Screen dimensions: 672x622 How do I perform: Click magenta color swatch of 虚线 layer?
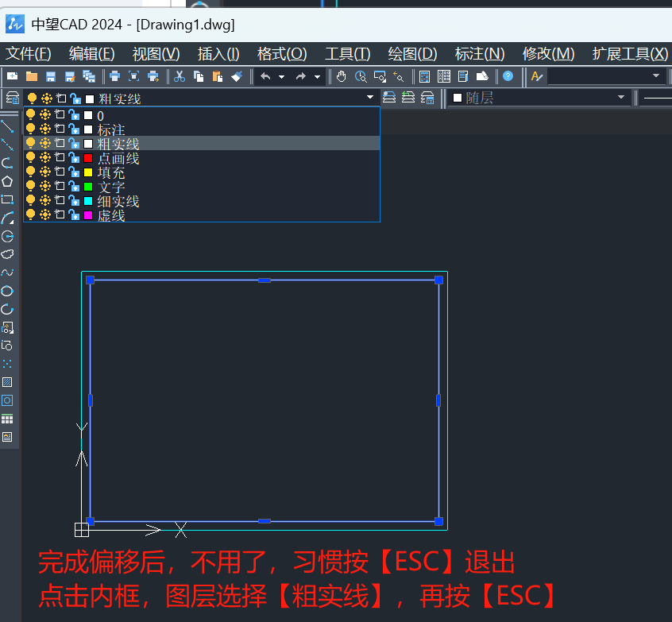(x=88, y=215)
